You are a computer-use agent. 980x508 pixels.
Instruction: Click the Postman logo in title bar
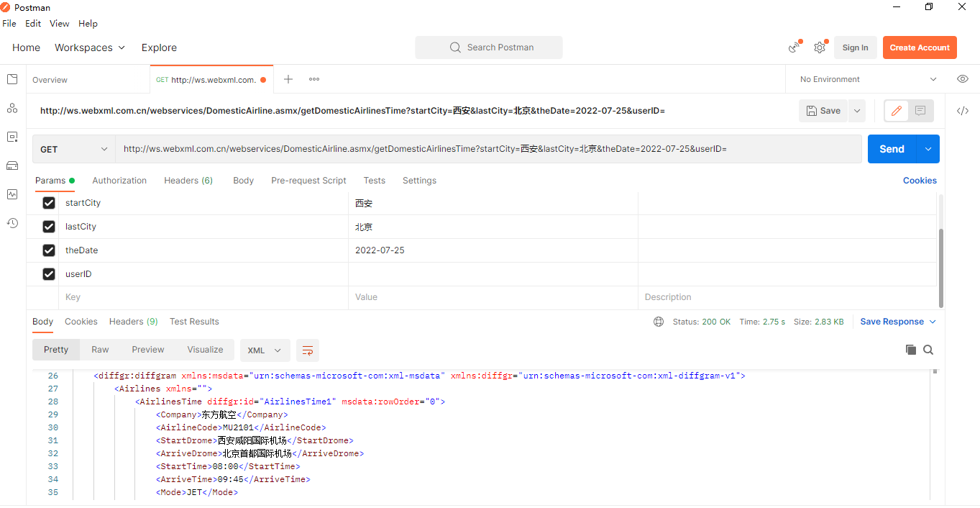click(6, 6)
